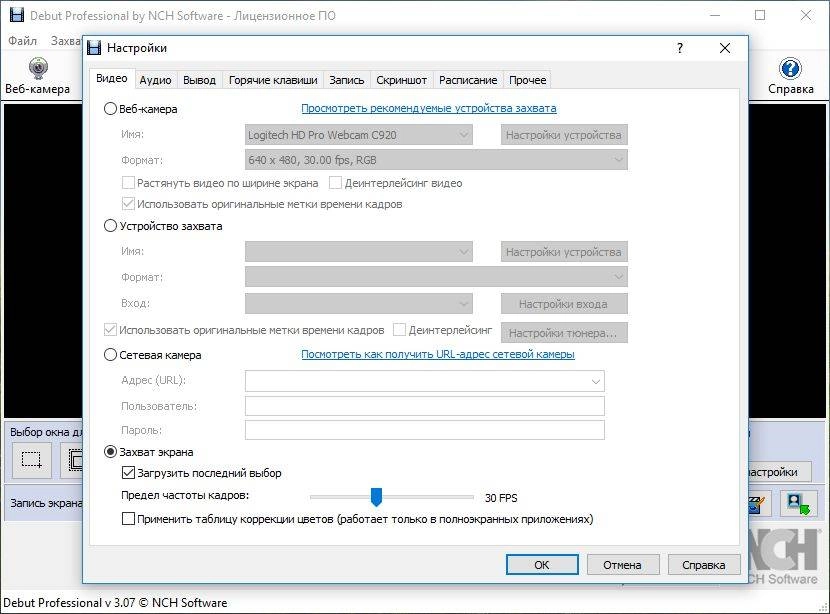Click the Справка button in dialog
Viewport: 830px width, 614px height.
pos(703,565)
